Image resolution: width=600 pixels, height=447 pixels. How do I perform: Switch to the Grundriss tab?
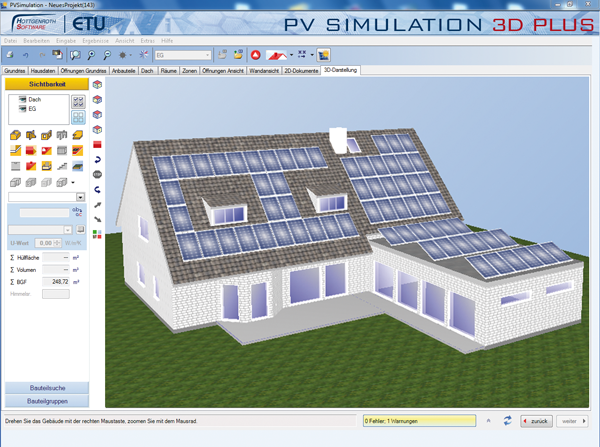(x=15, y=71)
